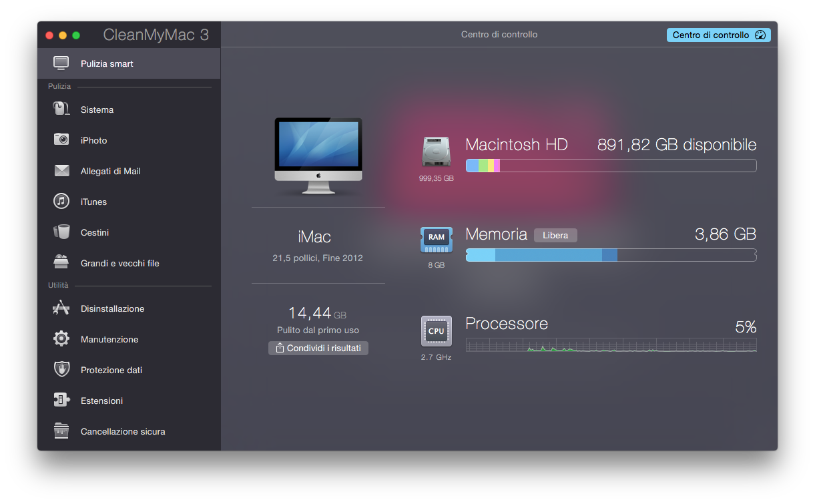
Task: Click the Memoria heading
Action: pos(497,234)
